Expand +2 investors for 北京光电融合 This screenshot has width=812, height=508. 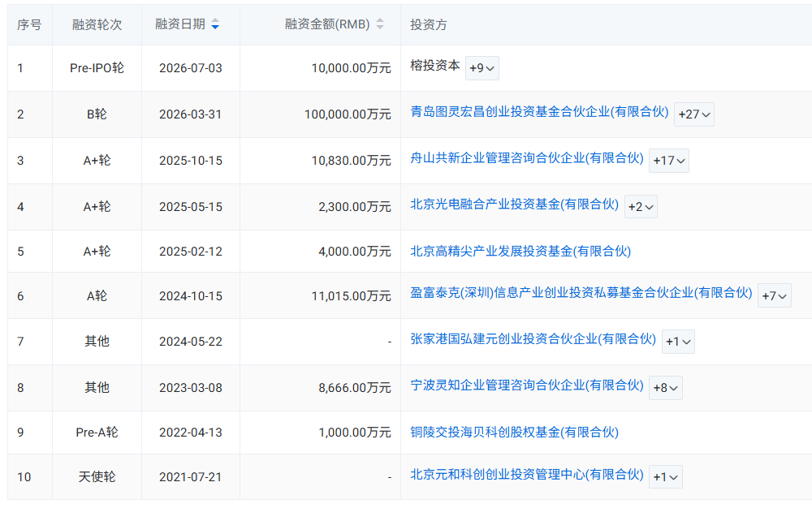pyautogui.click(x=641, y=206)
